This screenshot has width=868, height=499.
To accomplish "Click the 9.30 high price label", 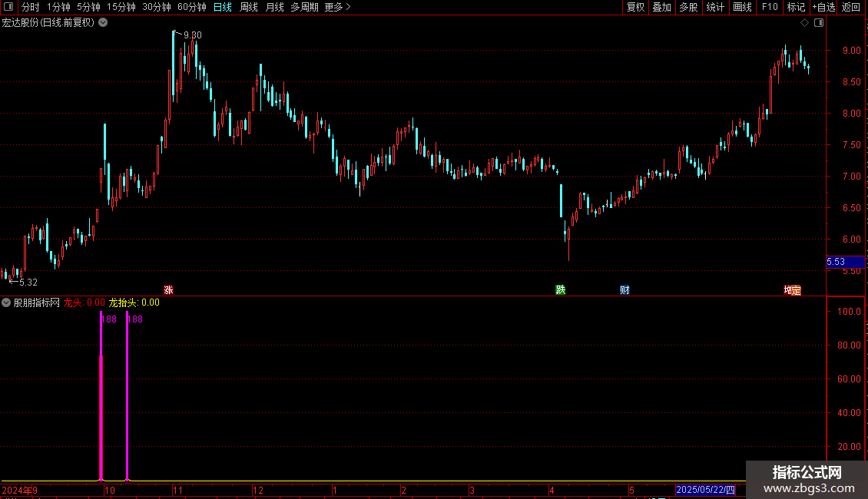I will tap(193, 35).
